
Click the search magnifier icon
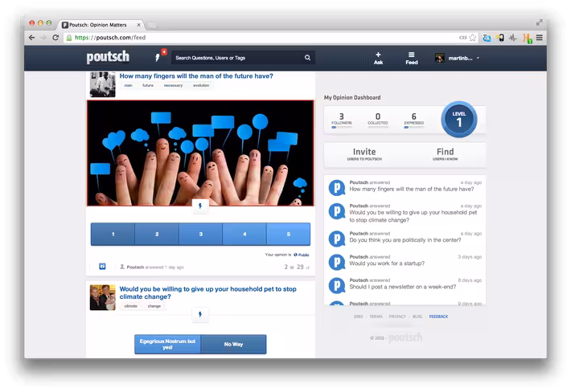coord(308,58)
